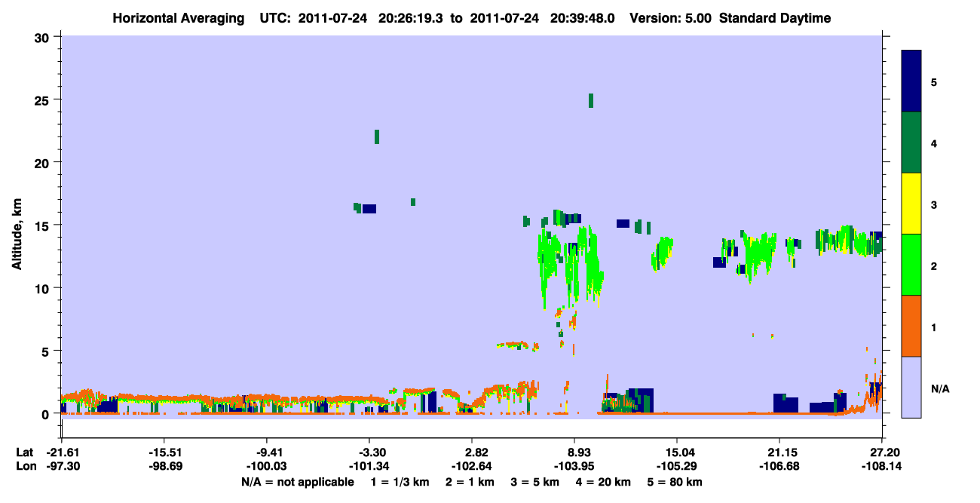Click the legend text 'N/A = not applicable'
Viewport: 980px width, 503px height.
(x=297, y=482)
